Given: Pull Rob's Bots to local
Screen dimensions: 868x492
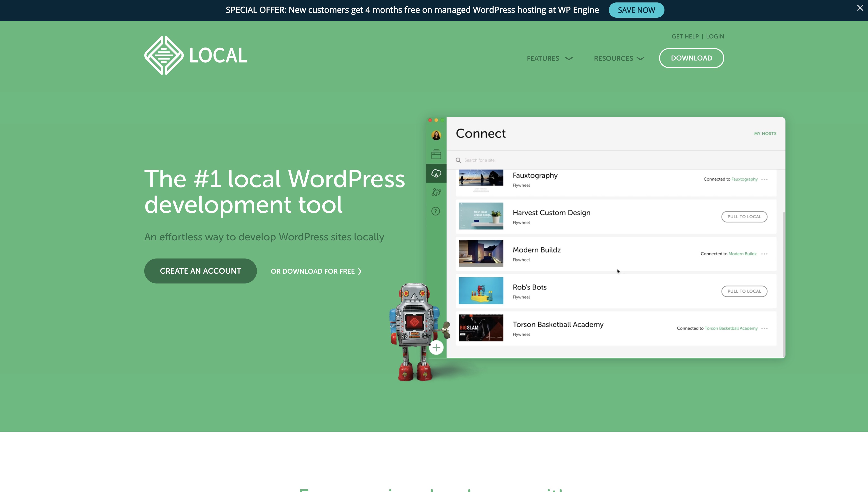Looking at the screenshot, I should tap(744, 291).
